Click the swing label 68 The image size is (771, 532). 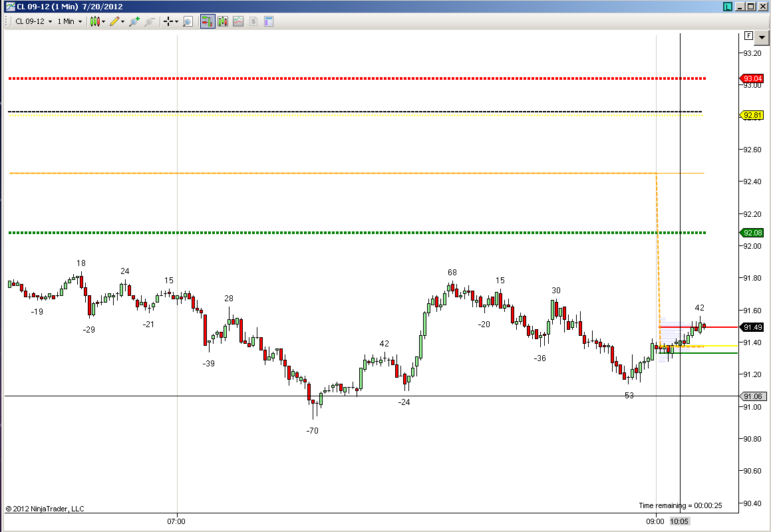(x=452, y=273)
